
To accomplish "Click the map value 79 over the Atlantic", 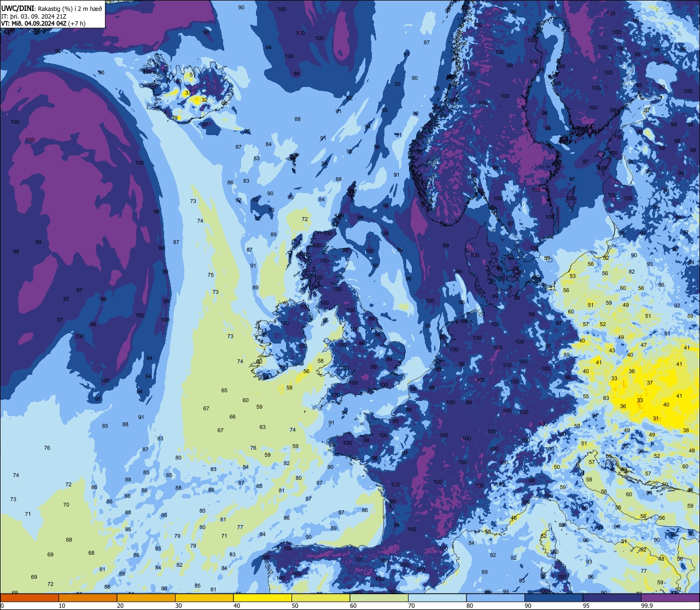I will click(177, 536).
